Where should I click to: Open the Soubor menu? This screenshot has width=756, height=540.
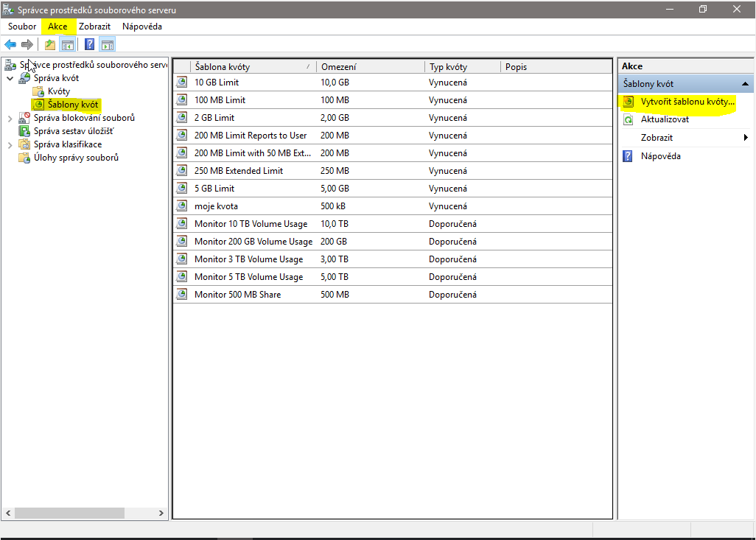point(22,27)
